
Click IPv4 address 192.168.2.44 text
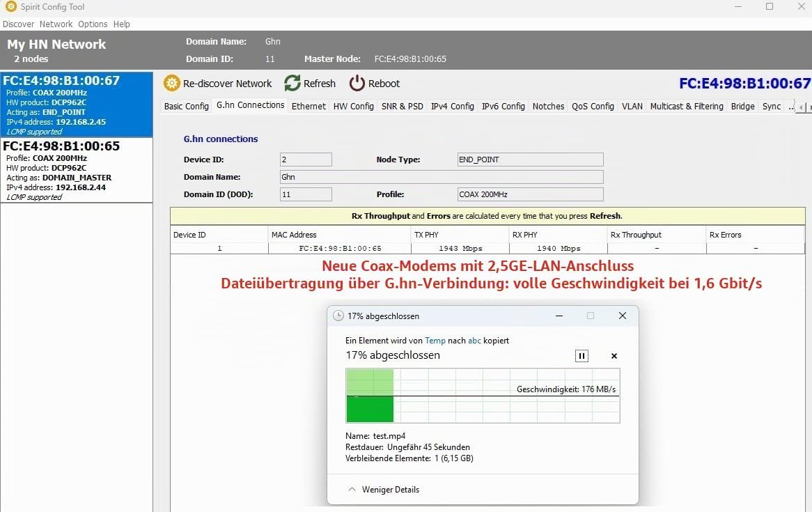click(x=81, y=187)
